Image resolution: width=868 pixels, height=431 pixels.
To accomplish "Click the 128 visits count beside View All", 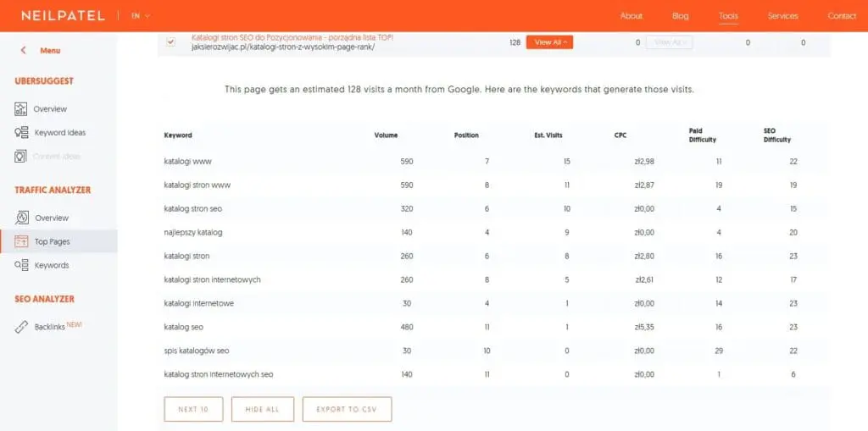I will point(515,42).
